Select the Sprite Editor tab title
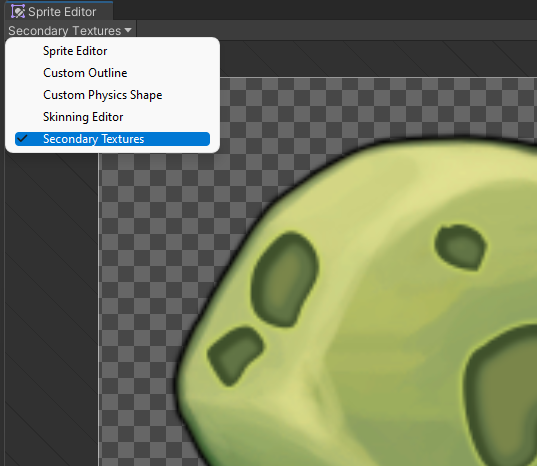Image resolution: width=537 pixels, height=466 pixels. tap(62, 12)
